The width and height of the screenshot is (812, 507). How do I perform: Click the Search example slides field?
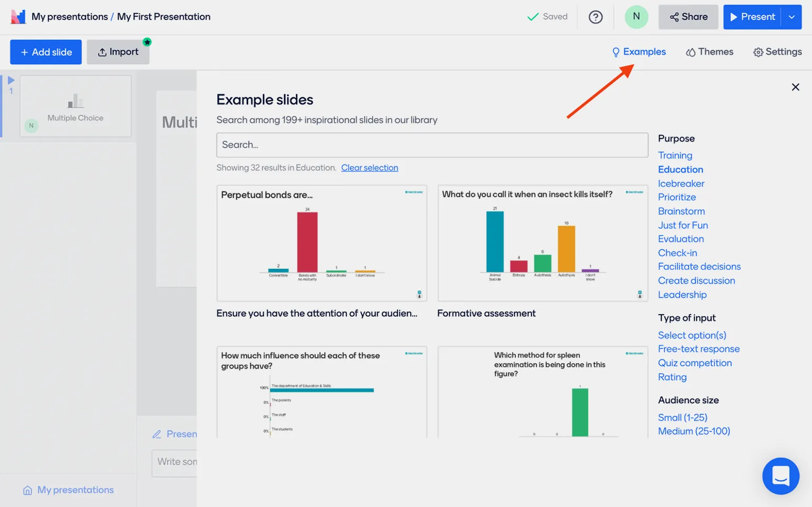[432, 145]
